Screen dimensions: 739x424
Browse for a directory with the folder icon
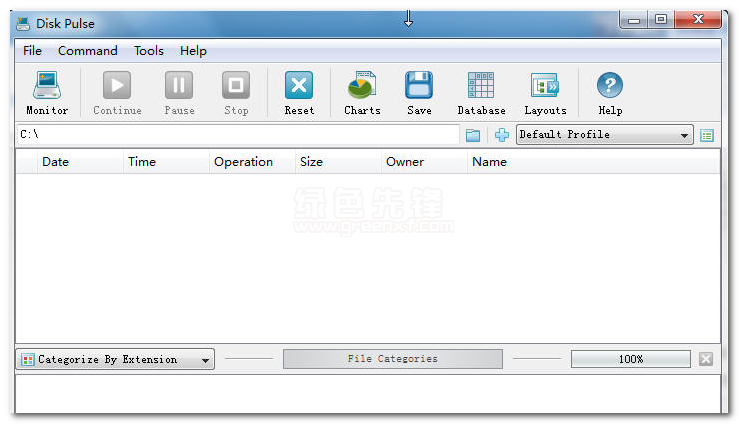click(x=473, y=136)
